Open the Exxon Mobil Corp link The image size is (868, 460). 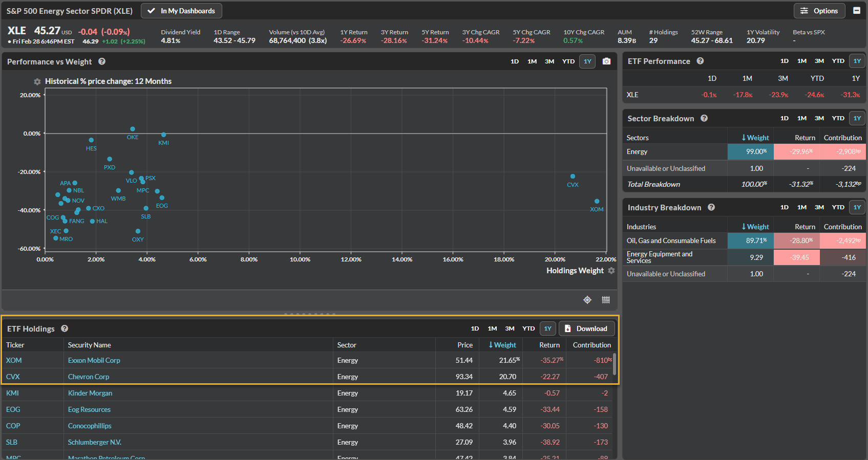(94, 360)
